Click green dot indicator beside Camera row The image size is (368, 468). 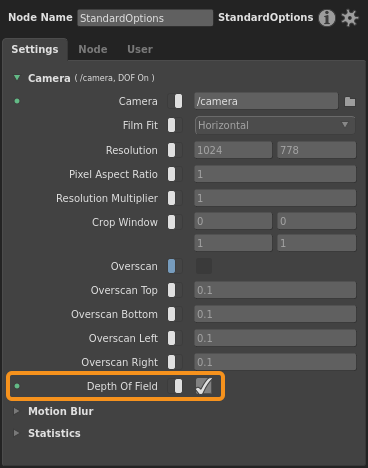[17, 101]
